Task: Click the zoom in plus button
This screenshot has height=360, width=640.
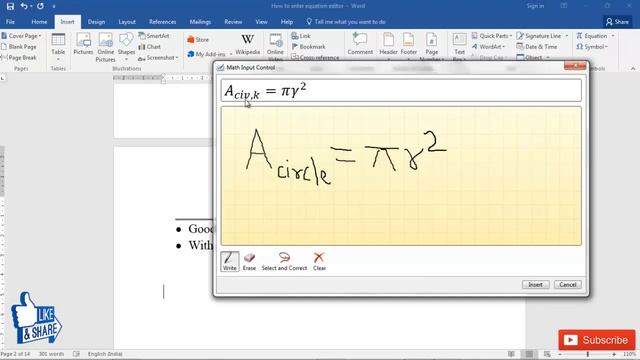Action: click(614, 354)
